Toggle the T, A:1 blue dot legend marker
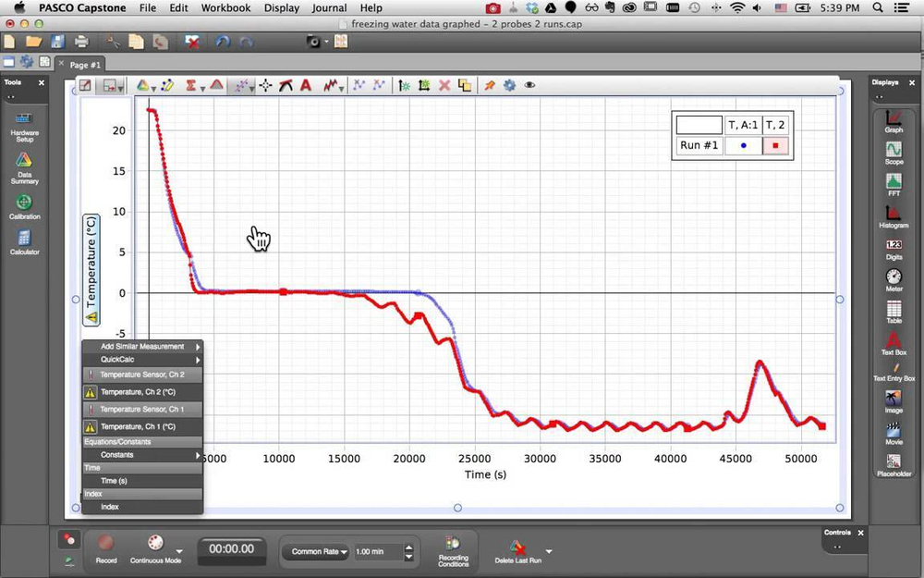924x578 pixels. click(743, 145)
